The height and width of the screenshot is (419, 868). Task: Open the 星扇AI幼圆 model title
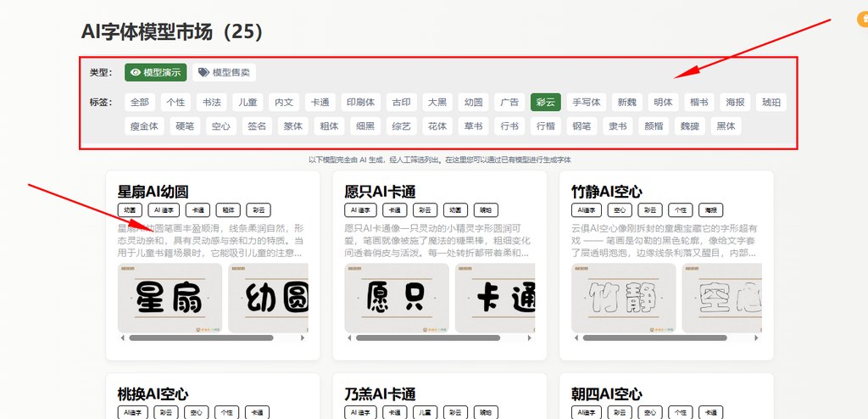click(x=153, y=192)
